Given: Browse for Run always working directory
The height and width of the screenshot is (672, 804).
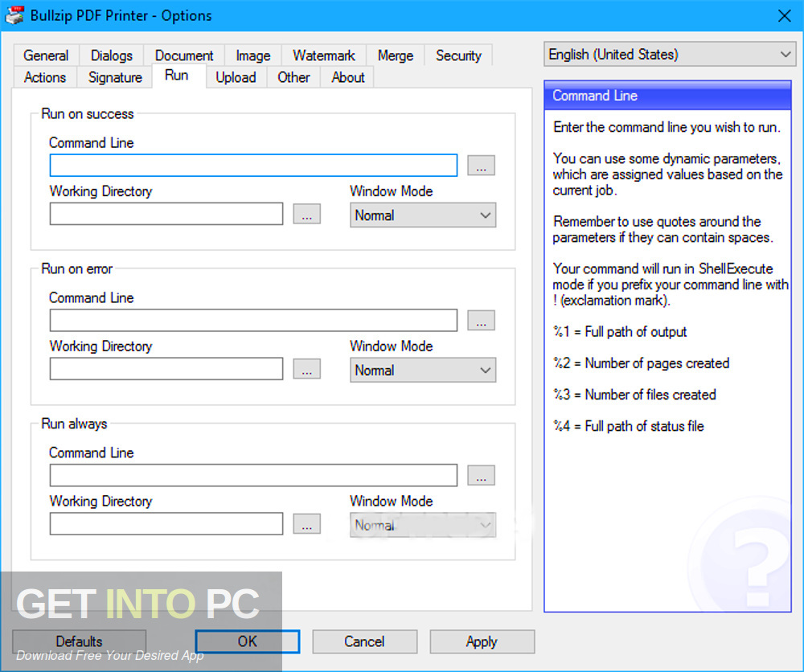Looking at the screenshot, I should pyautogui.click(x=306, y=523).
